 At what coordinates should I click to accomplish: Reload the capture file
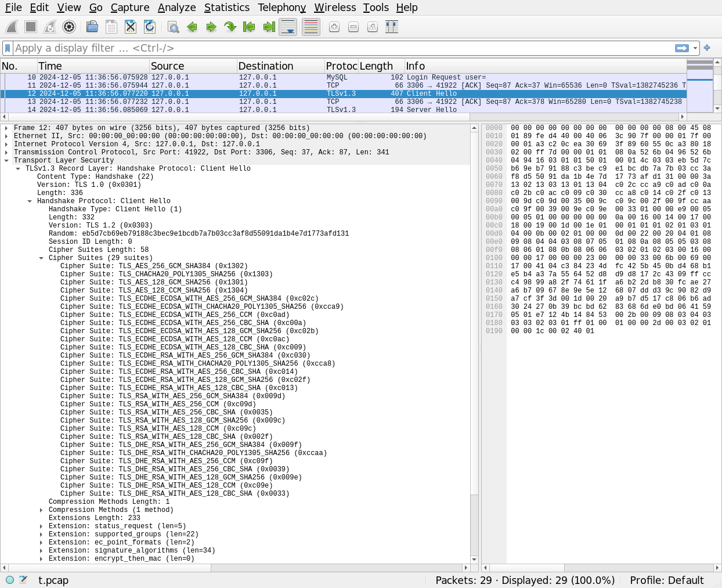coord(150,27)
